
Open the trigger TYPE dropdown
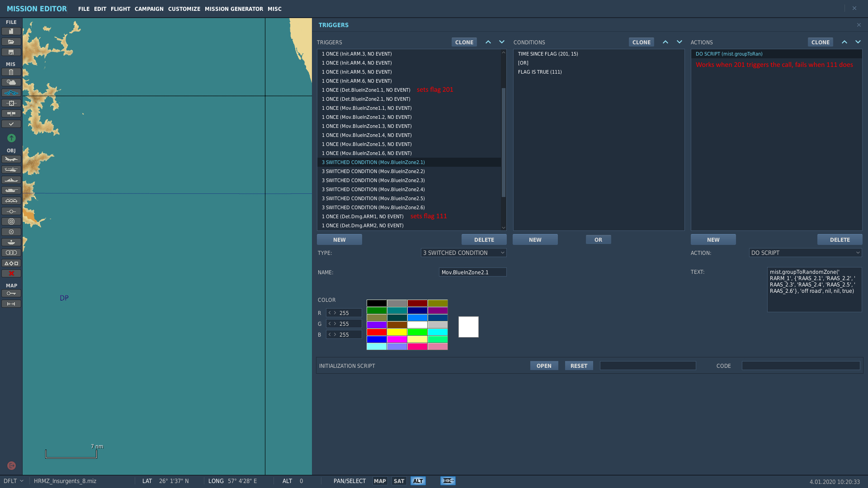tap(463, 253)
